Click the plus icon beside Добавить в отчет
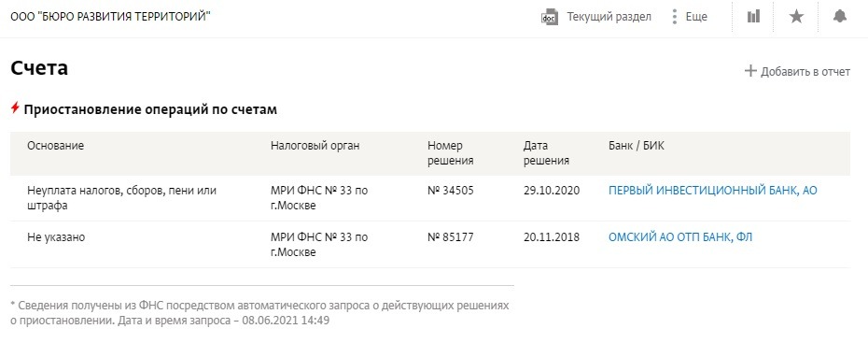Screen dimensions: 868x343 coord(750,71)
